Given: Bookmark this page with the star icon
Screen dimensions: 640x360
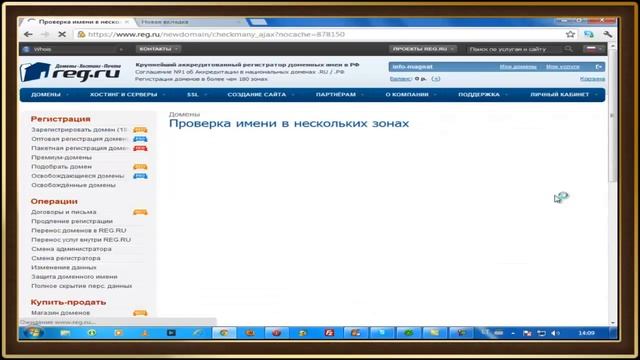Looking at the screenshot, I should (570, 34).
